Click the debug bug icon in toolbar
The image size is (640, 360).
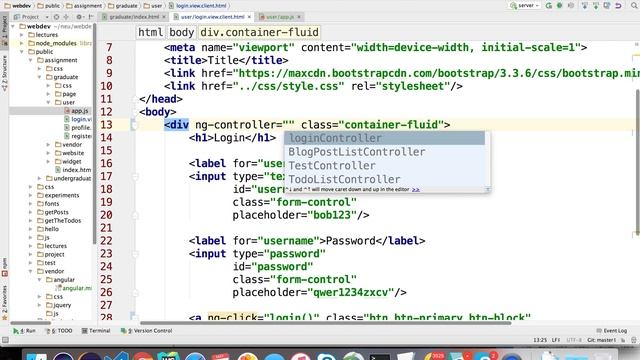point(560,6)
